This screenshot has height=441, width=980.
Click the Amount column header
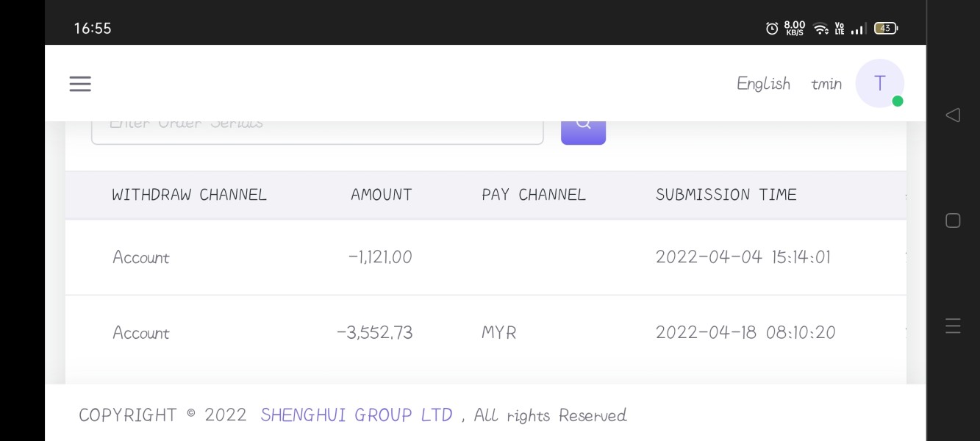(381, 195)
